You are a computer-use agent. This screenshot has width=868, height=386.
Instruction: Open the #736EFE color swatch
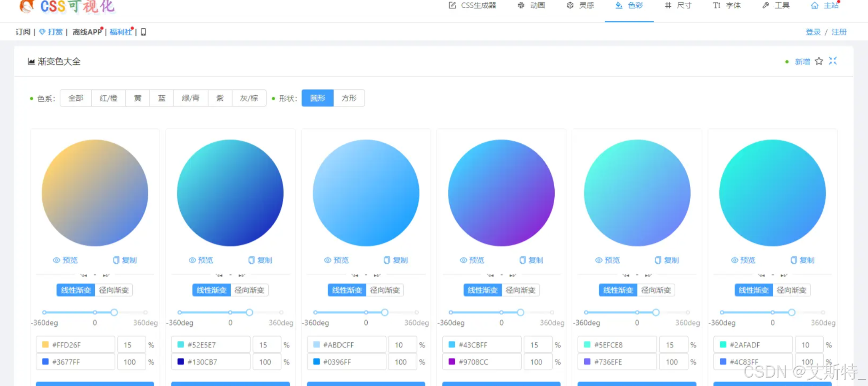(x=587, y=362)
